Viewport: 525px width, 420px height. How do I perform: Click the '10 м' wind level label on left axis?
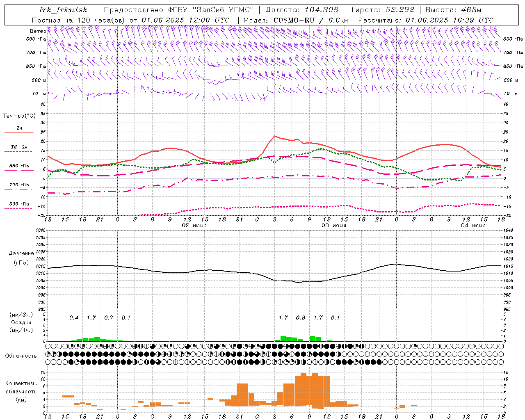pyautogui.click(x=39, y=94)
